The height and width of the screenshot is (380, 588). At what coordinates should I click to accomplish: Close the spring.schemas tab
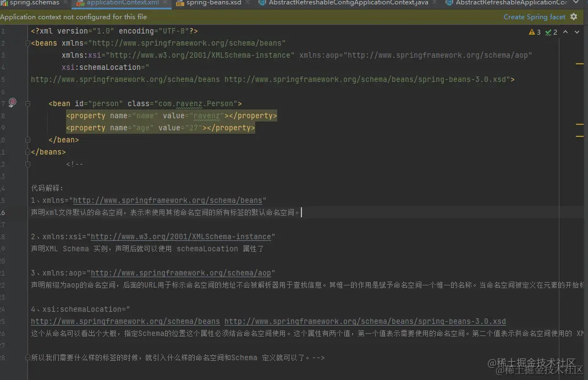65,2
